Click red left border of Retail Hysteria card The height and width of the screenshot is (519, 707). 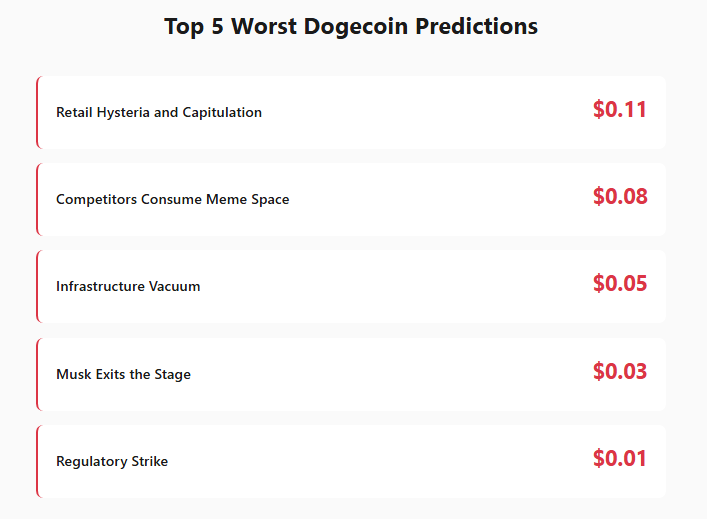[38, 112]
